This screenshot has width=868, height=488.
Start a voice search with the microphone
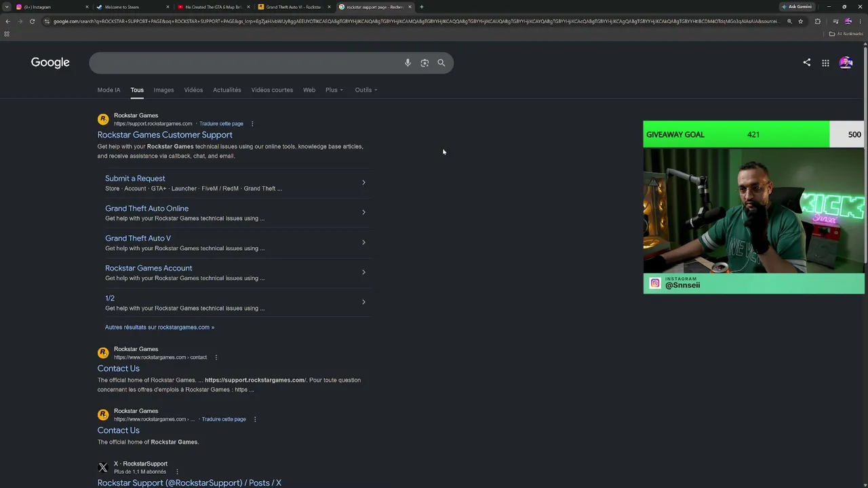[x=408, y=63]
